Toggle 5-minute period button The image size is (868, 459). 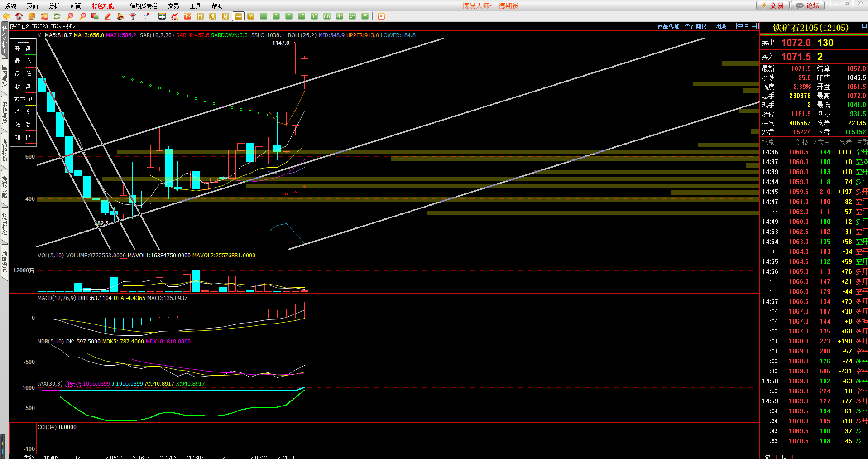(x=289, y=16)
